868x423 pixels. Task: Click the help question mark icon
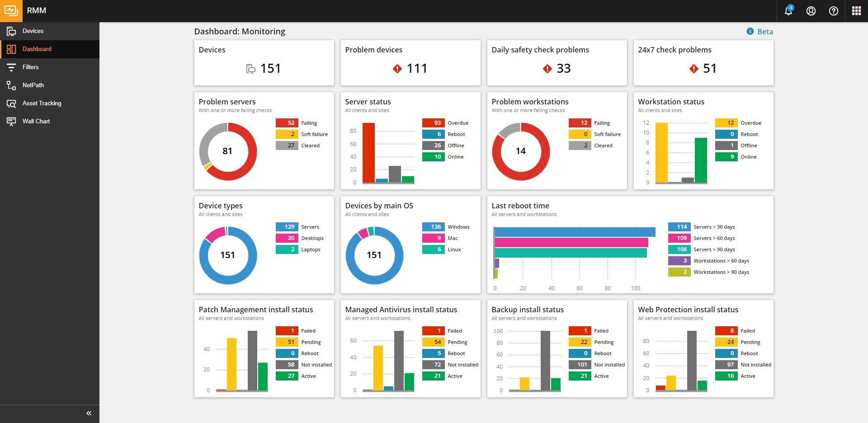pos(833,11)
